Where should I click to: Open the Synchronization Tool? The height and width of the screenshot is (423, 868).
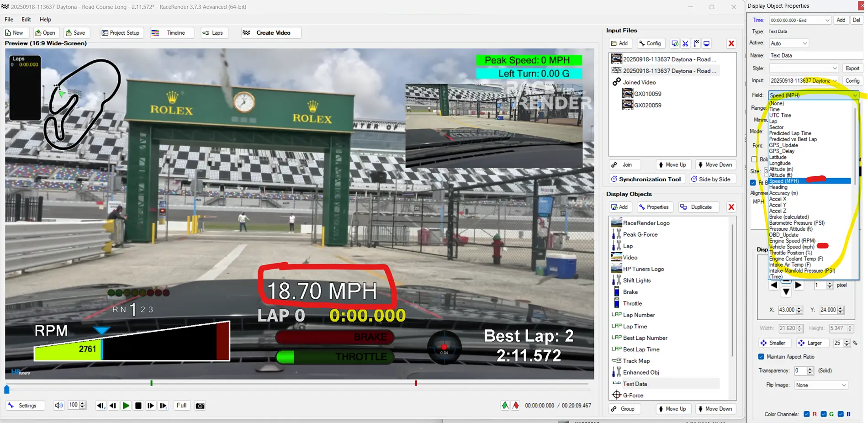646,179
